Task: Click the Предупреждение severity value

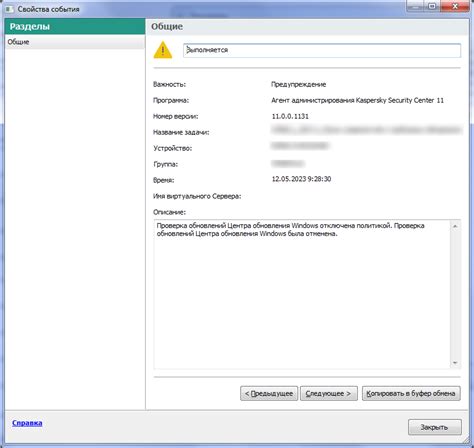Action: [x=298, y=84]
